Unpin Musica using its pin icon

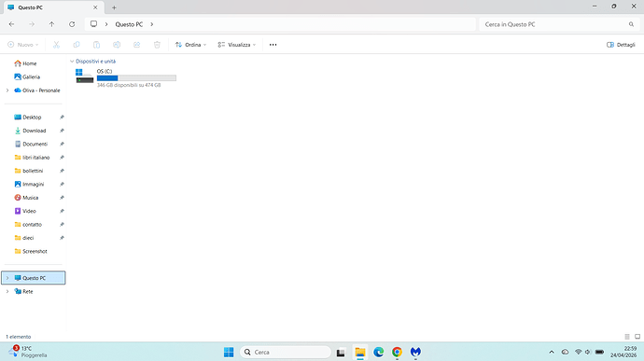(x=62, y=198)
